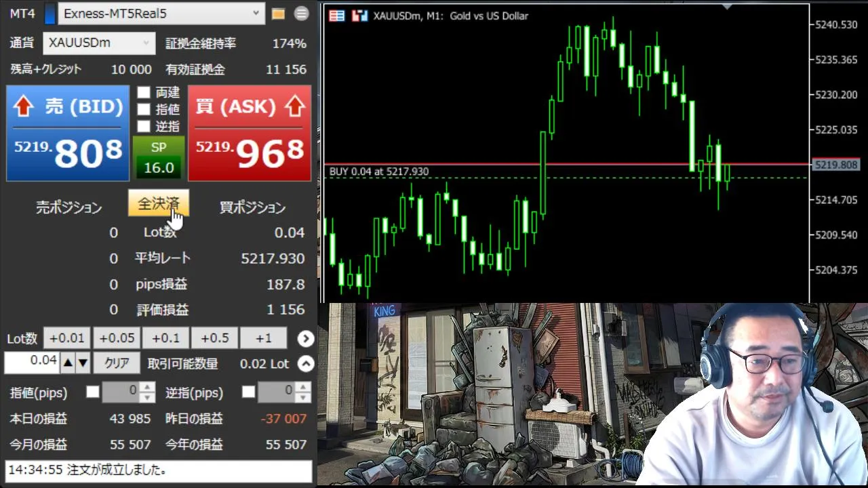Decrease 逆指(pips) value with spinner down

(x=303, y=397)
